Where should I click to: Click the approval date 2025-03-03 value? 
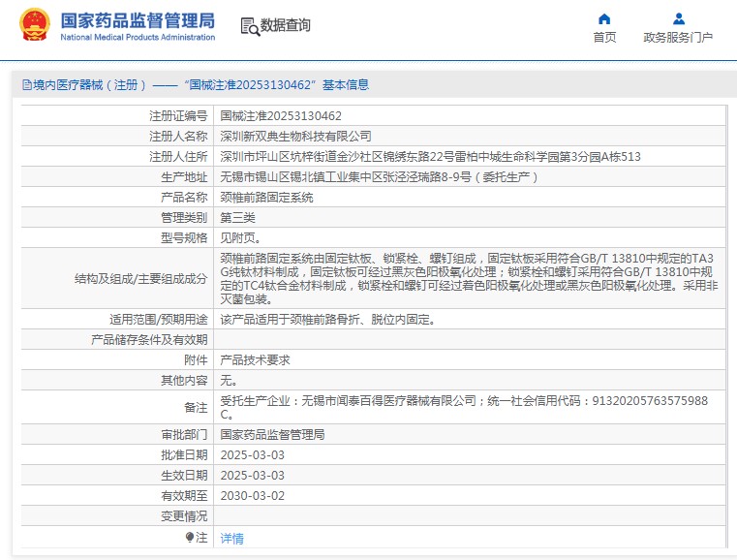252,454
